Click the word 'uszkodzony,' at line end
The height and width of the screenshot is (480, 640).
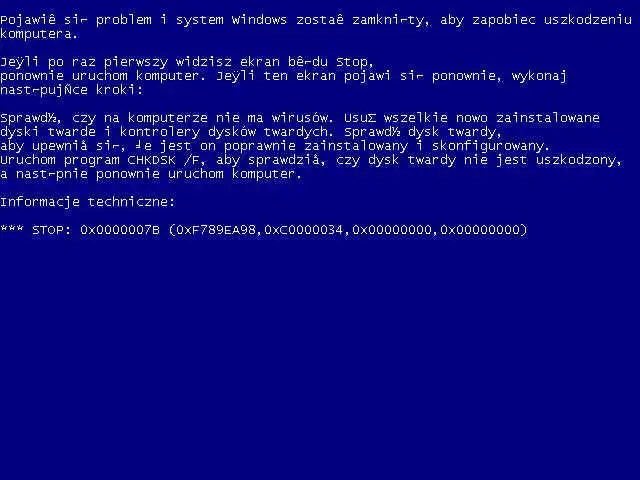579,160
